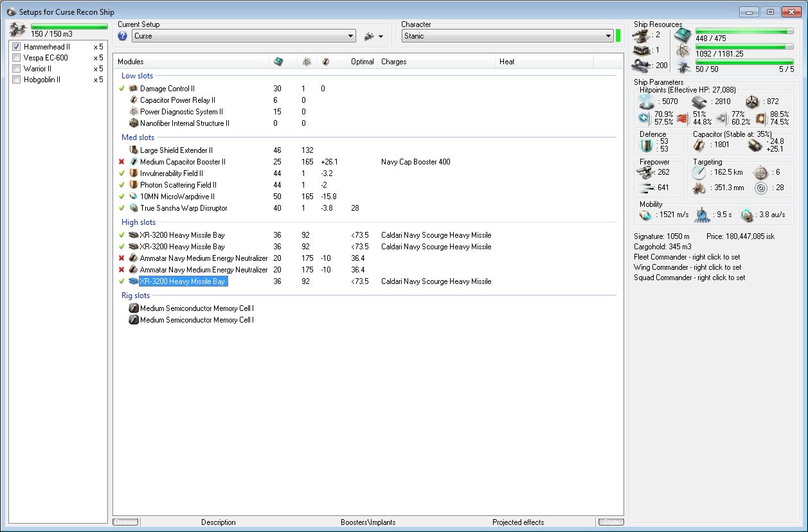Click the Fleet Commander text line
The image size is (808, 532).
point(687,257)
